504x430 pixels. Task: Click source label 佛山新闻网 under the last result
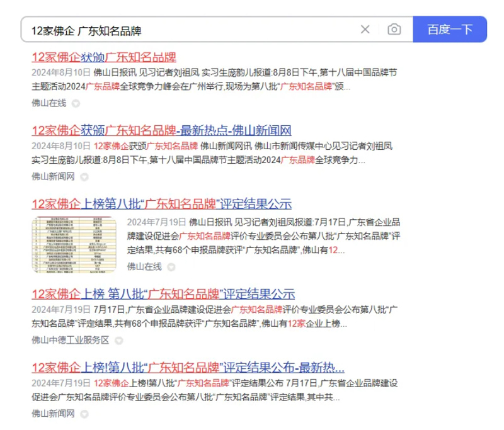coord(53,414)
